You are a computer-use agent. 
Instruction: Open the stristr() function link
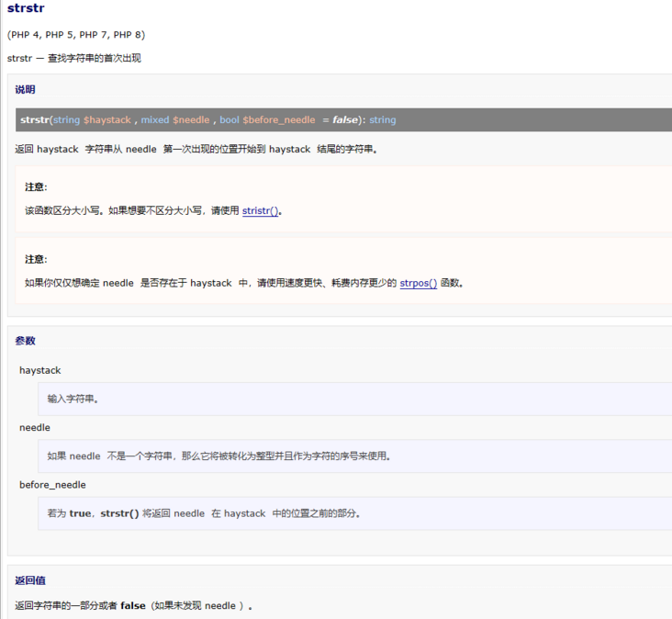click(x=260, y=210)
